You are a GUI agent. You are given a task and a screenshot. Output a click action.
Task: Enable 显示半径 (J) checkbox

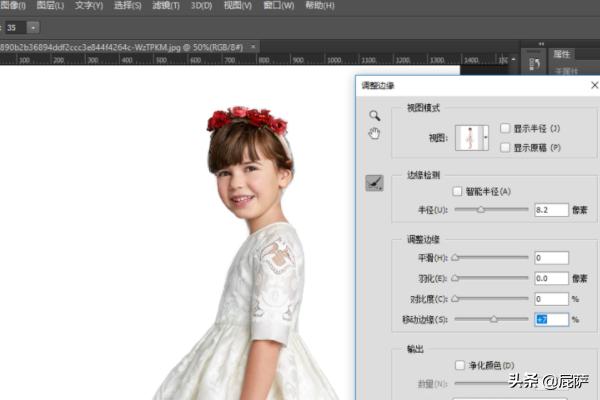(x=505, y=128)
